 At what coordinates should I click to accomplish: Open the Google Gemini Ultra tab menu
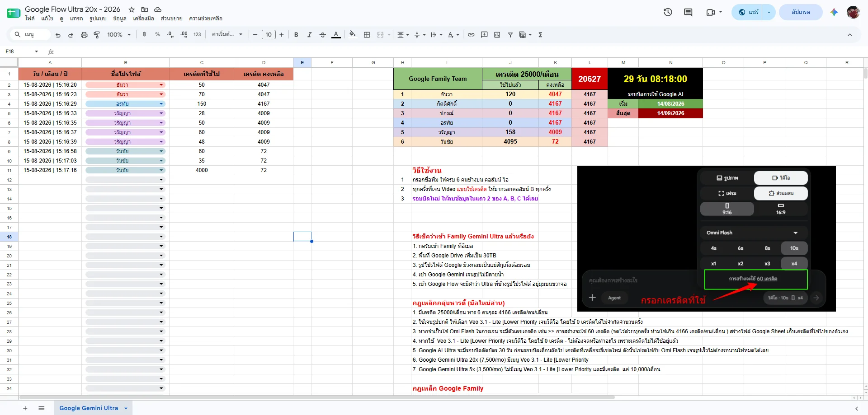click(x=126, y=408)
